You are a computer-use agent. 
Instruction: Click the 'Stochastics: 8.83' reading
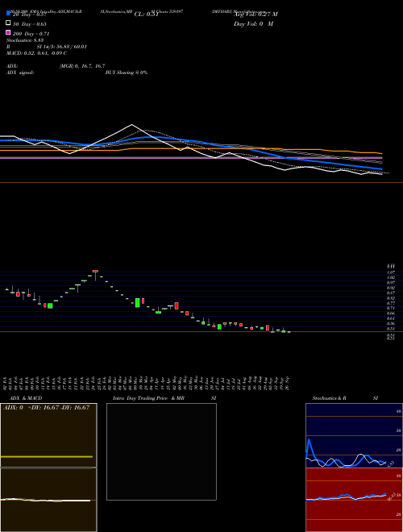tap(25, 40)
